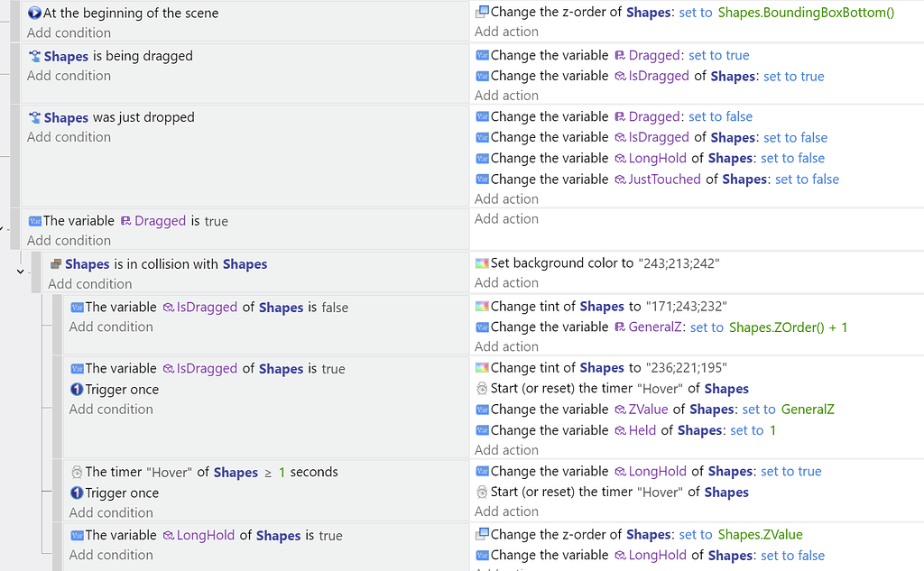
Task: Click the paint icon next to 'Set background color'
Action: [483, 263]
